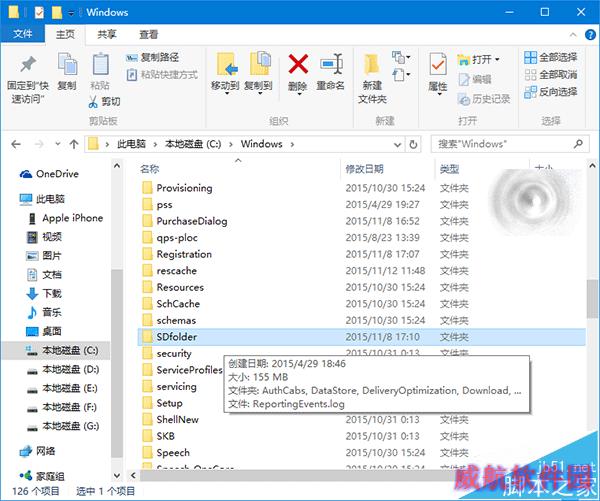Viewport: 600px width, 501px height.
Task: Open the Move to command
Action: click(226, 72)
